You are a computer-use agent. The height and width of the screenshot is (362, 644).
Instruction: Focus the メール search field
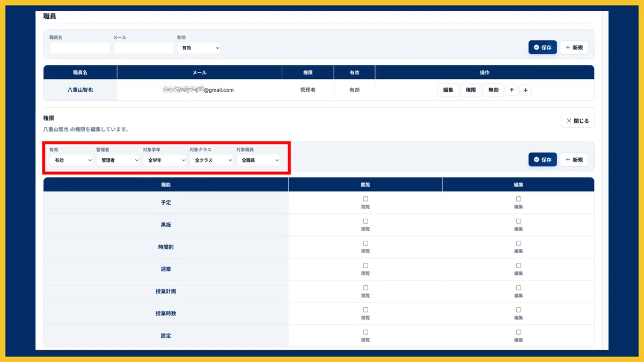[x=143, y=48]
